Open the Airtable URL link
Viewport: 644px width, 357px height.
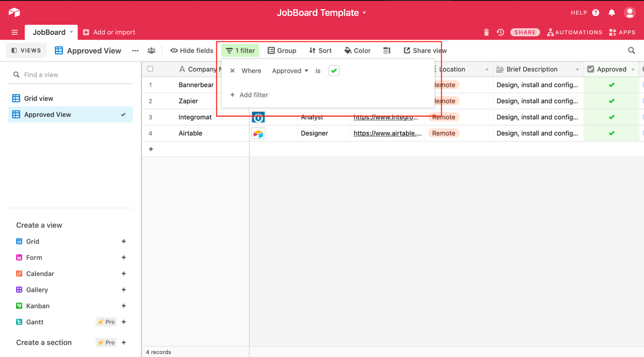pos(388,133)
